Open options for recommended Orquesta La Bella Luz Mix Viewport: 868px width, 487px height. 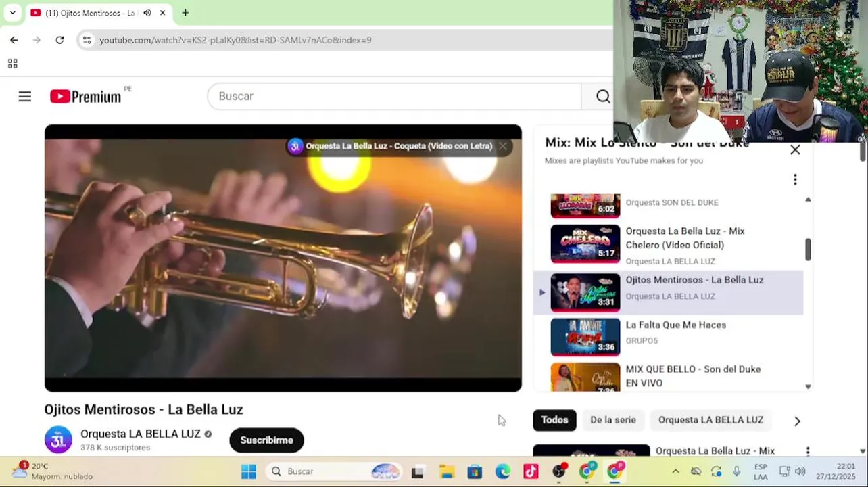pyautogui.click(x=807, y=450)
